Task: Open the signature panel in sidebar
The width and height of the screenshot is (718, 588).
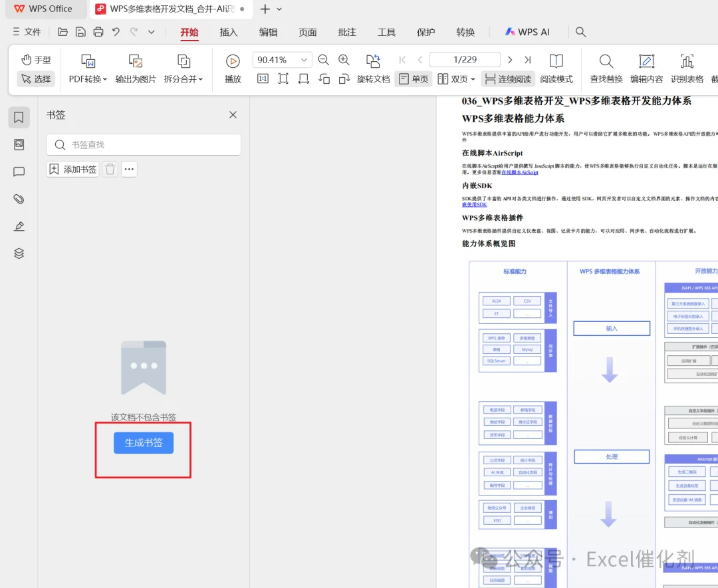Action: click(x=19, y=226)
